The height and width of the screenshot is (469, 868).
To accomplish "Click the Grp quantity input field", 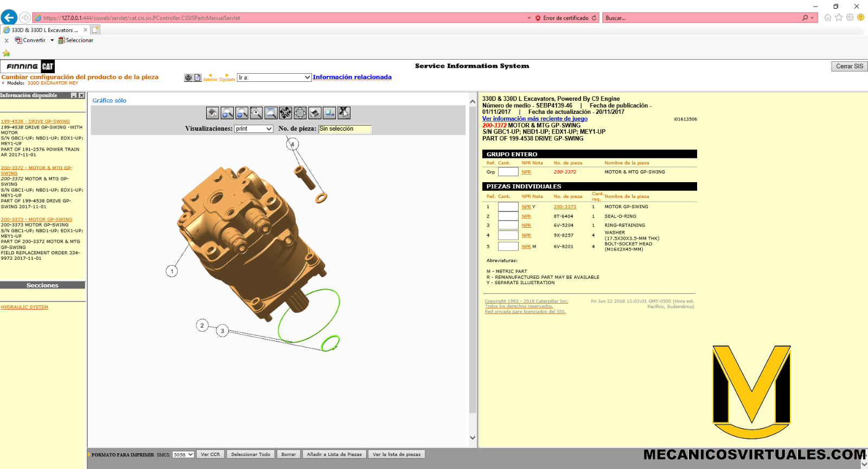I will 508,172.
